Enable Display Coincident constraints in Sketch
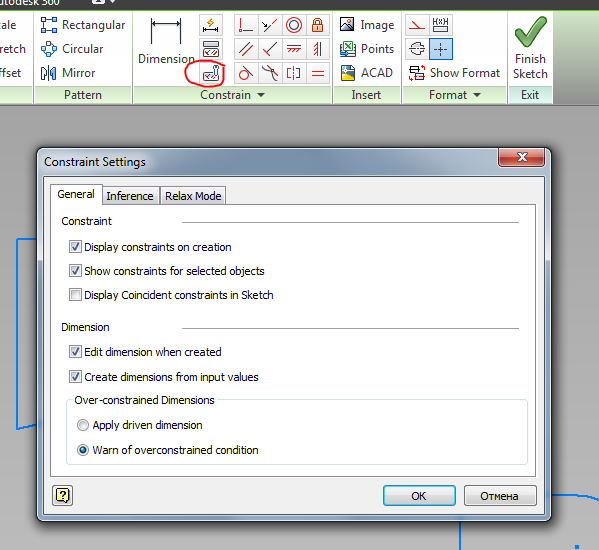This screenshot has width=599, height=550. pos(75,295)
